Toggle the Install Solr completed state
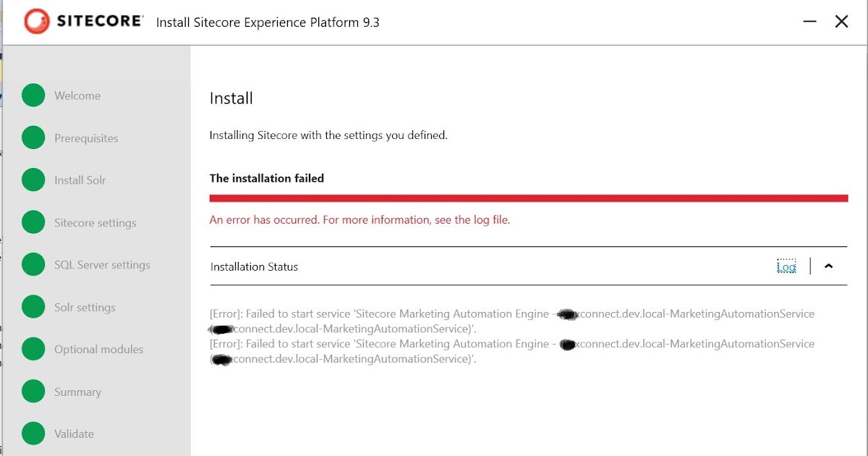This screenshot has height=456, width=868. click(33, 180)
